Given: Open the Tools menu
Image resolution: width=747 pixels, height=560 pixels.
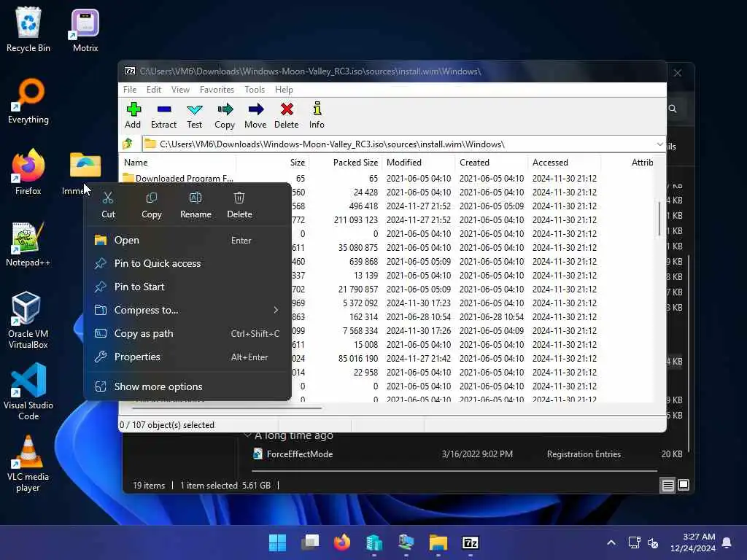Looking at the screenshot, I should pos(255,90).
